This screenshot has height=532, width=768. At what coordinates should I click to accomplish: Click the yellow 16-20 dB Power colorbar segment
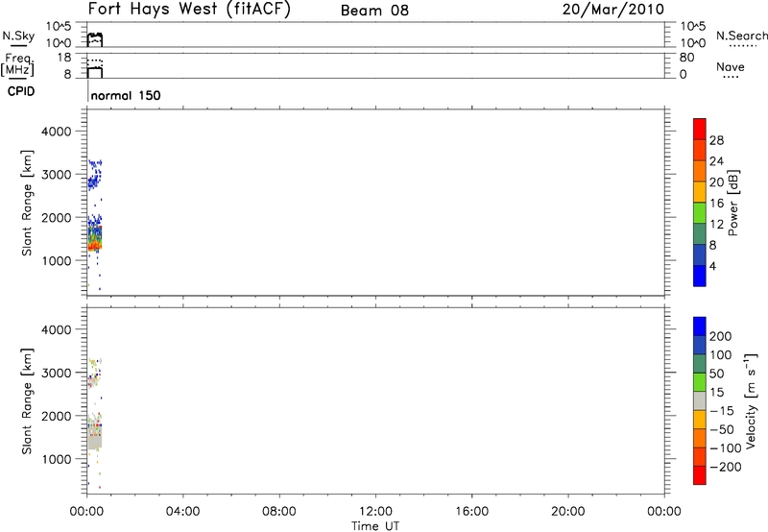(x=700, y=191)
